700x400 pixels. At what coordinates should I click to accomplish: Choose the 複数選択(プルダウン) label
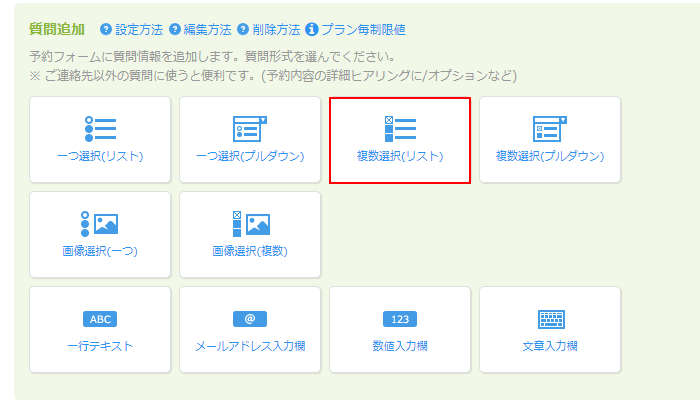550,156
